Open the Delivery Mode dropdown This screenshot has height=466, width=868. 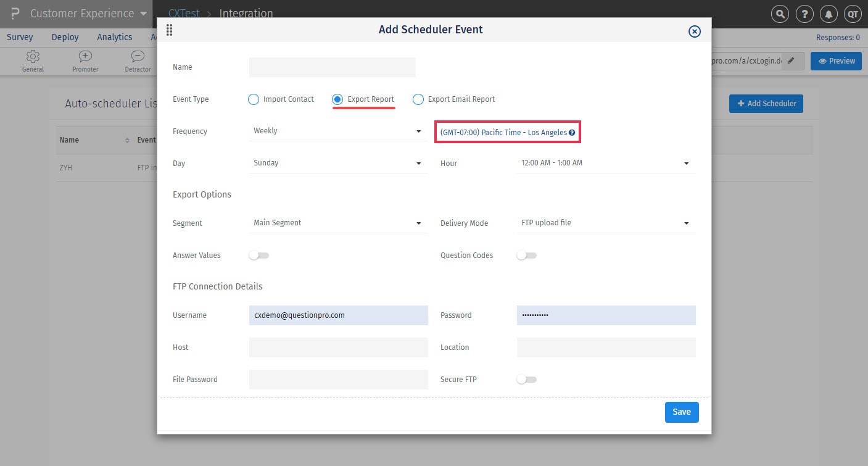click(605, 223)
